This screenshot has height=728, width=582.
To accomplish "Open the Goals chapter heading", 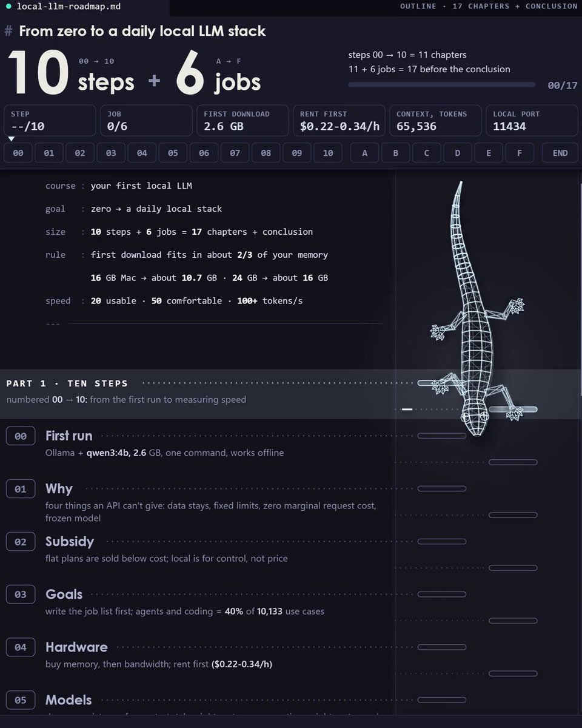I will tap(64, 594).
